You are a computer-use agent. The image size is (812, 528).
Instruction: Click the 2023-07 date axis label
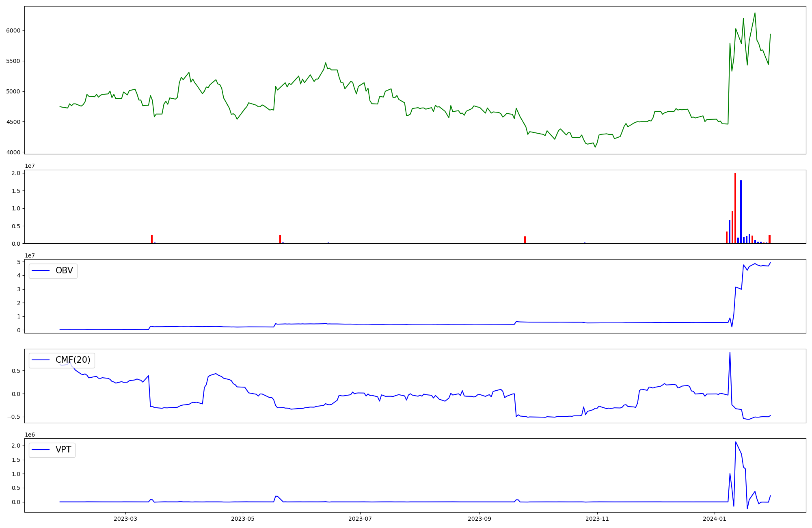[x=360, y=519]
